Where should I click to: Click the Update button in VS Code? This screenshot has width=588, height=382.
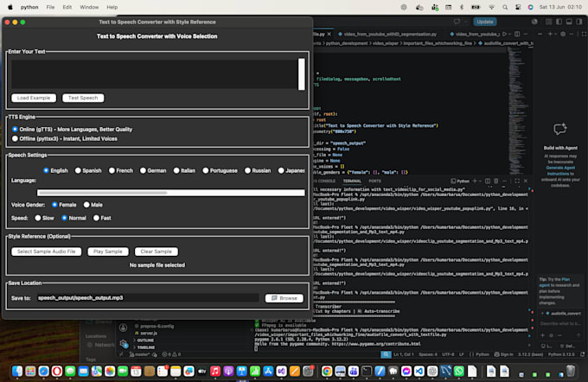(485, 22)
